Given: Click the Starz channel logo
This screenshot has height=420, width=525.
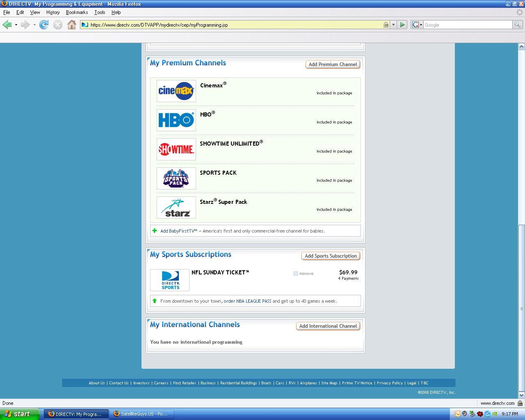Looking at the screenshot, I should (176, 208).
